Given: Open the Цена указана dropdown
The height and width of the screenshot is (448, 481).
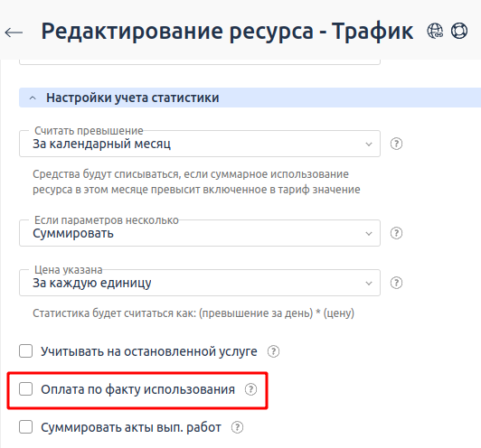Looking at the screenshot, I should (x=200, y=283).
